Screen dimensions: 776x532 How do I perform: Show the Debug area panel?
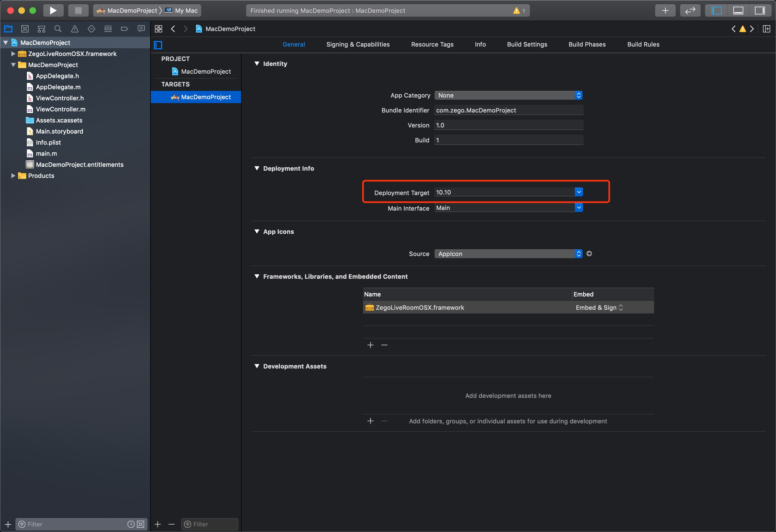tap(738, 10)
